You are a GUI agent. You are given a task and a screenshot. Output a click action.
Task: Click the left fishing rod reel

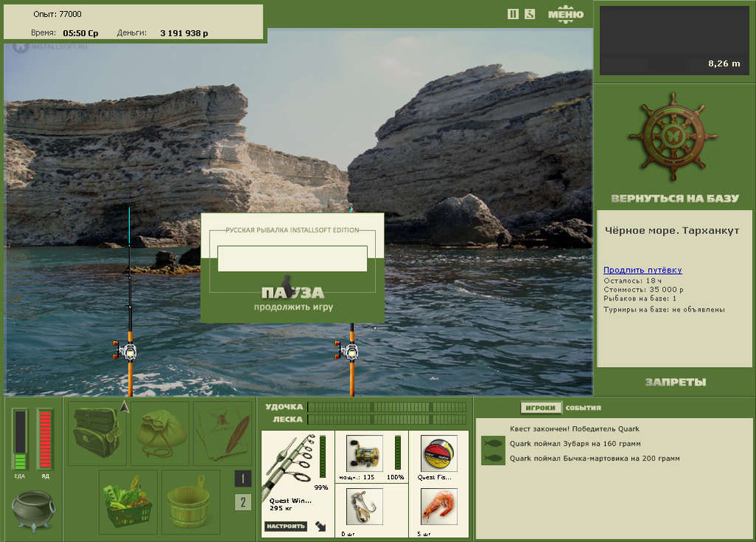pos(126,351)
